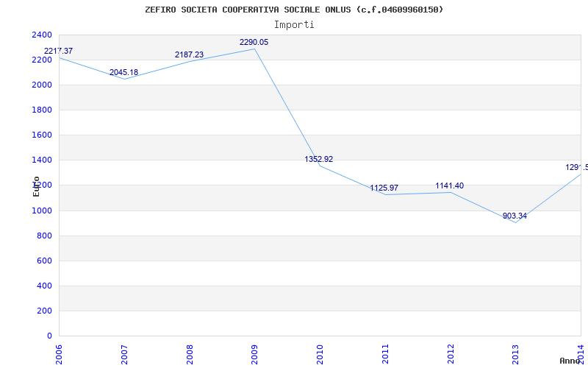The height and width of the screenshot is (368, 588).
Task: Click the 2007 x-axis year label
Action: 124,355
